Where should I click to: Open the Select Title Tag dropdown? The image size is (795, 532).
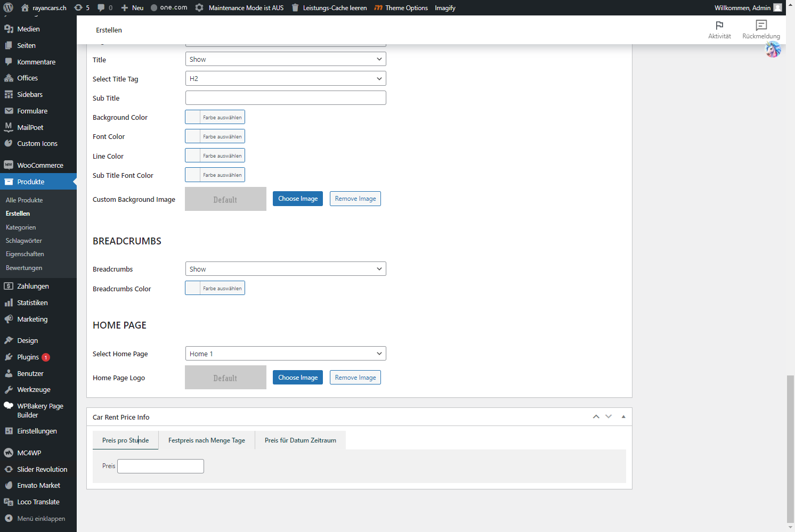286,78
